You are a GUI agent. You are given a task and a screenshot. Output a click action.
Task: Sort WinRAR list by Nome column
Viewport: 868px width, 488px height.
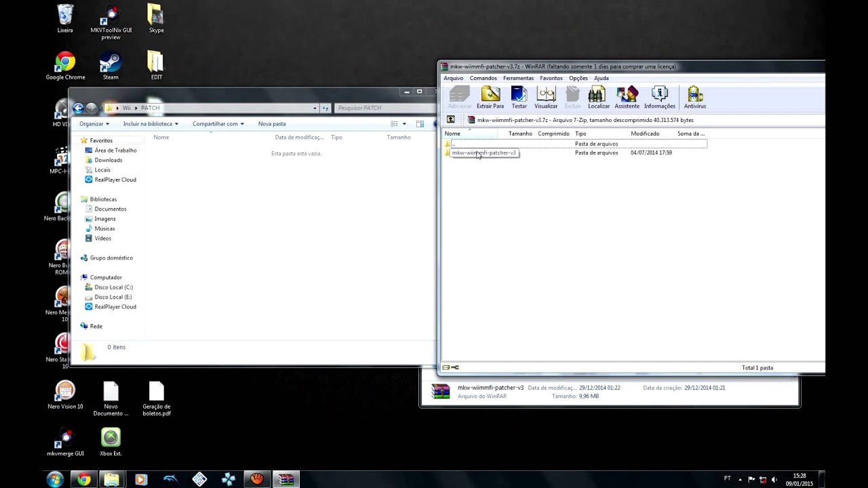[470, 134]
